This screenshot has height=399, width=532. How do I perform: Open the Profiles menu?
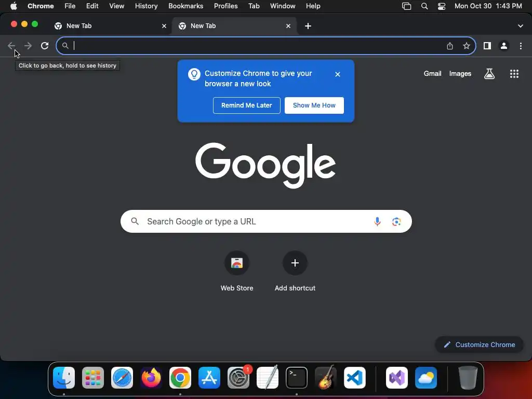[x=225, y=6]
